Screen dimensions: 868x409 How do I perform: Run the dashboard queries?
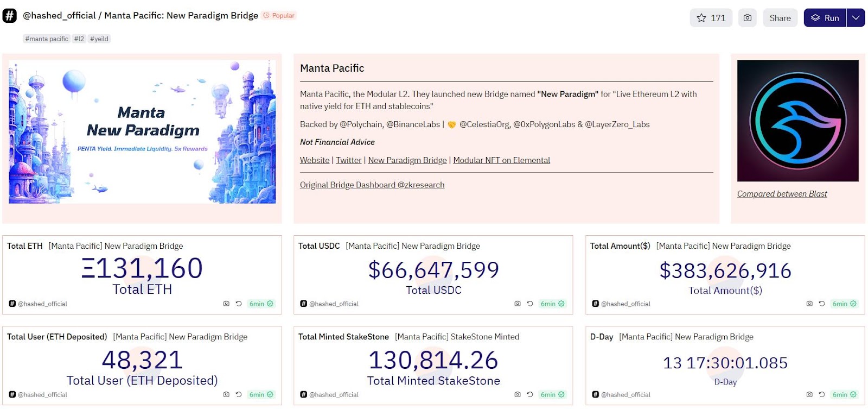coord(825,18)
